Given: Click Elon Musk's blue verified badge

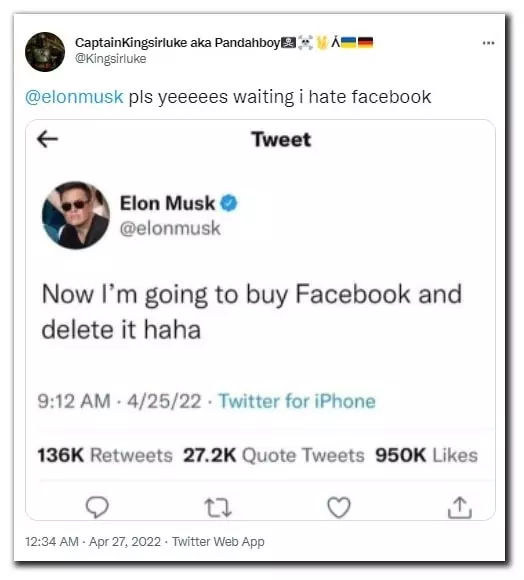Looking at the screenshot, I should click(229, 203).
